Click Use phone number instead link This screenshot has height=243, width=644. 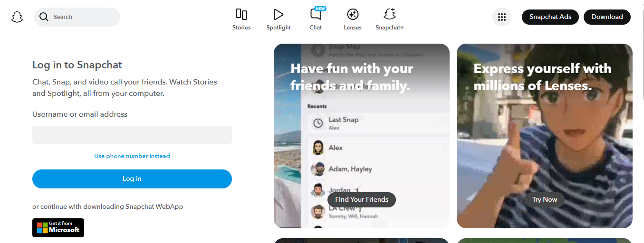tap(132, 156)
